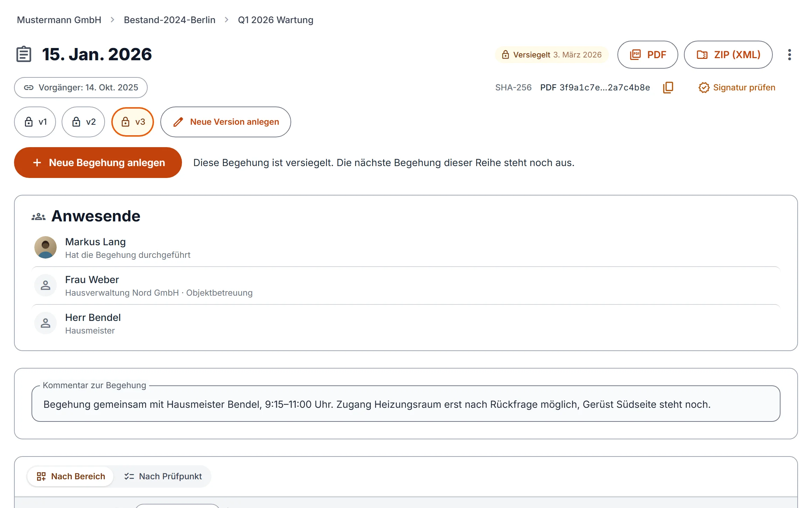Click Markus Lang's avatar photo
The width and height of the screenshot is (812, 508).
coord(45,247)
